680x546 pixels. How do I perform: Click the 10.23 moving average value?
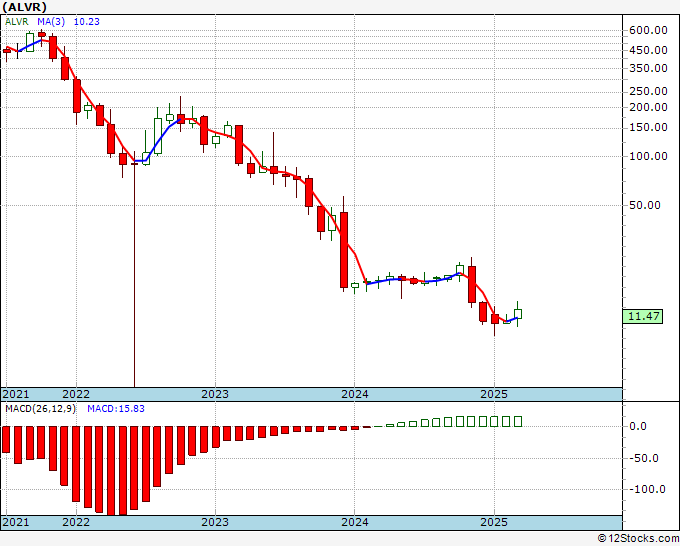point(87,22)
